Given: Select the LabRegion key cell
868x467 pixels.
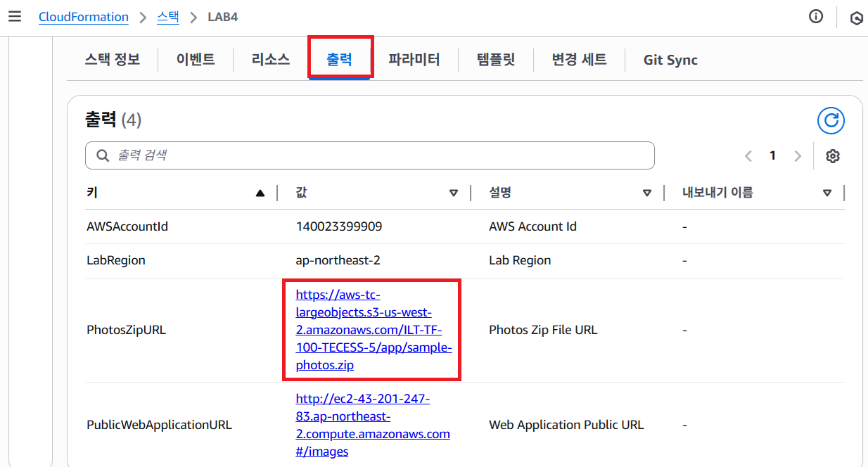Looking at the screenshot, I should tap(116, 260).
